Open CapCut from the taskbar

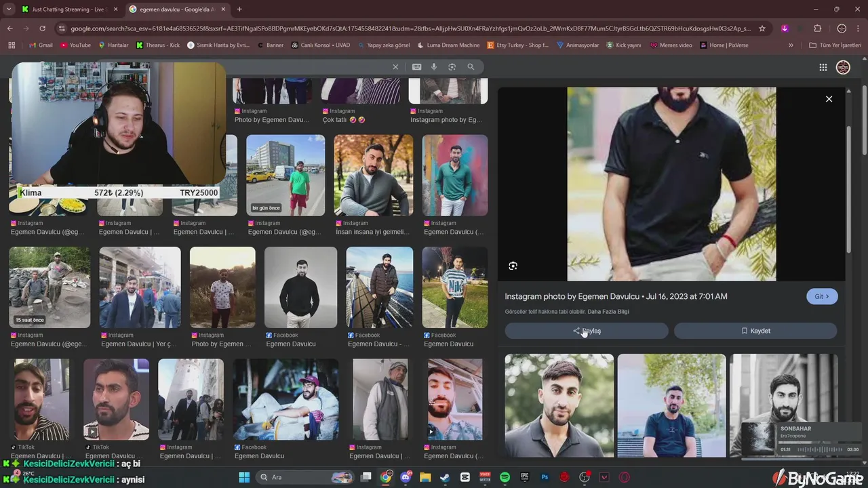[465, 477]
